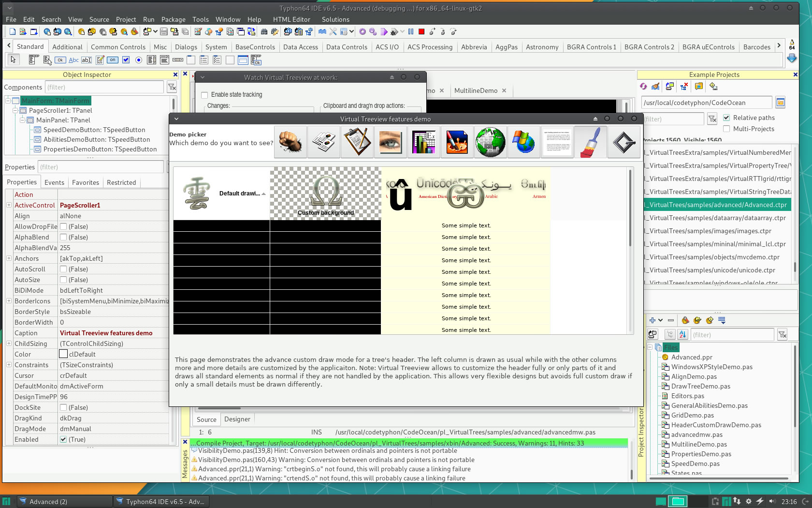The height and width of the screenshot is (508, 812).
Task: Select SpeedDemoButton in component tree
Action: pos(94,130)
